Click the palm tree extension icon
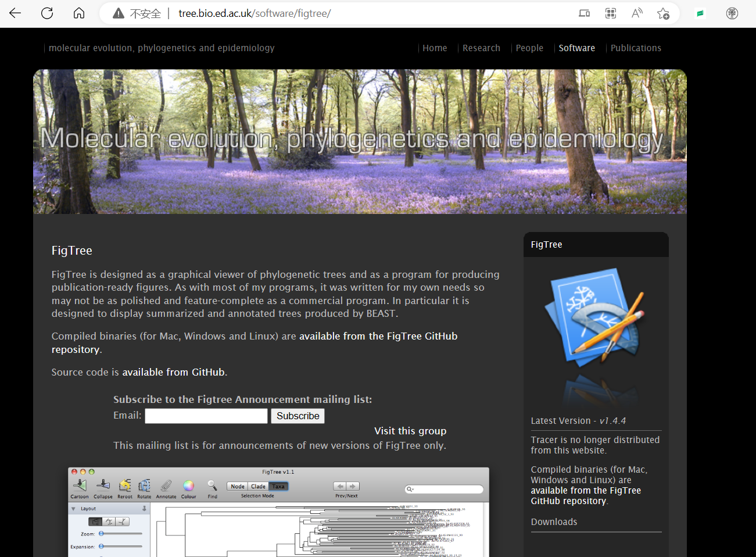The height and width of the screenshot is (557, 756). 732,13
